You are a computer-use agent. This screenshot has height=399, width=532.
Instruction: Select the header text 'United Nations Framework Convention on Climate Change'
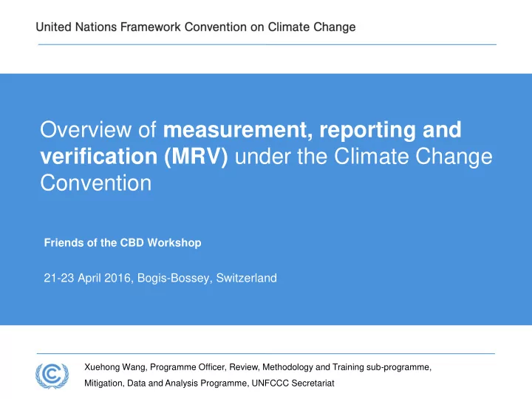click(196, 27)
